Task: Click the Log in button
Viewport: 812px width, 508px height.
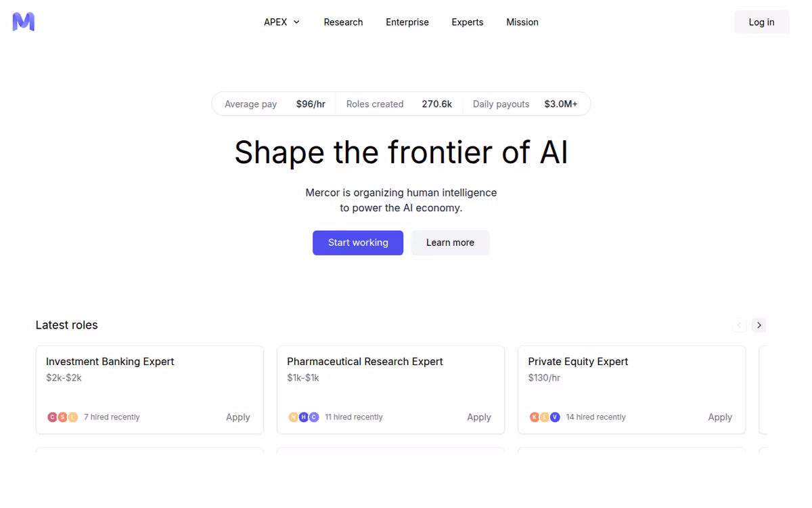Action: click(761, 22)
